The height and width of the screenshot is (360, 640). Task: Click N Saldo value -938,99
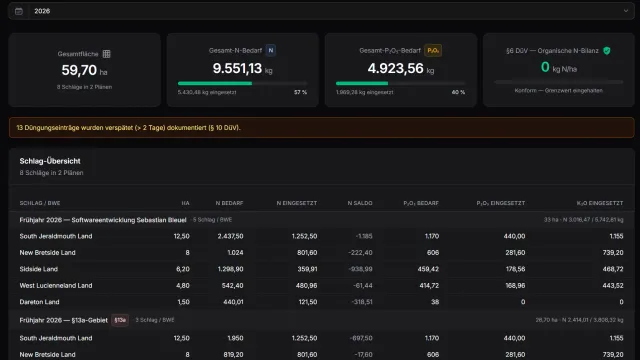point(360,269)
